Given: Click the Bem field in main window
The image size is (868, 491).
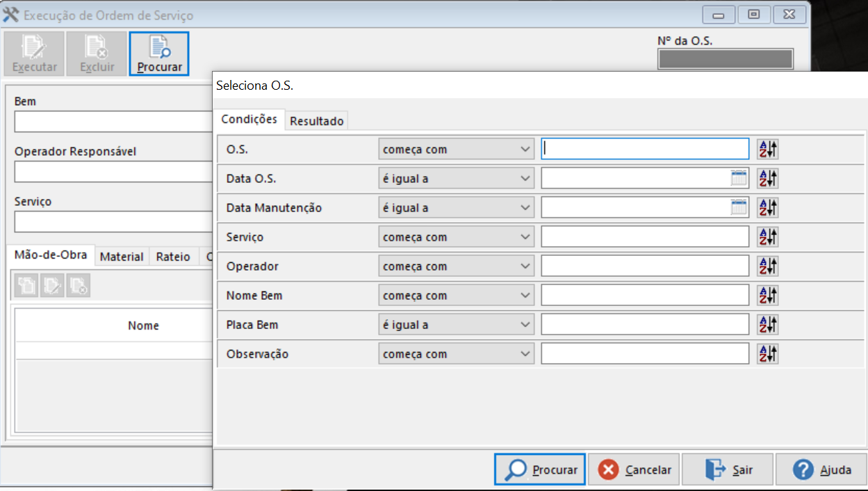Looking at the screenshot, I should click(x=113, y=122).
